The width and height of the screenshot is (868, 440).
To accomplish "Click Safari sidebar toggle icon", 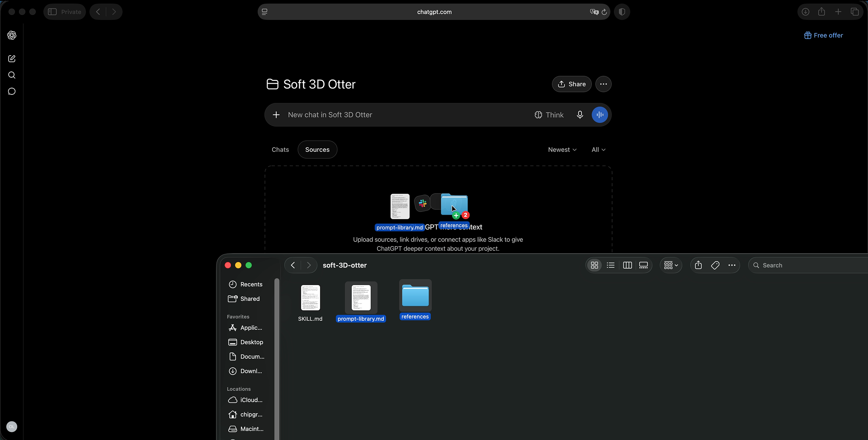I will point(52,12).
